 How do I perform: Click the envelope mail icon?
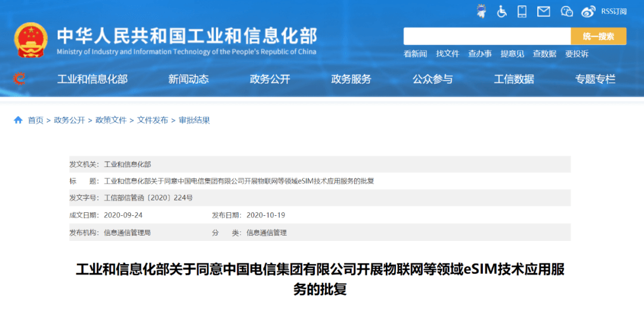[543, 11]
